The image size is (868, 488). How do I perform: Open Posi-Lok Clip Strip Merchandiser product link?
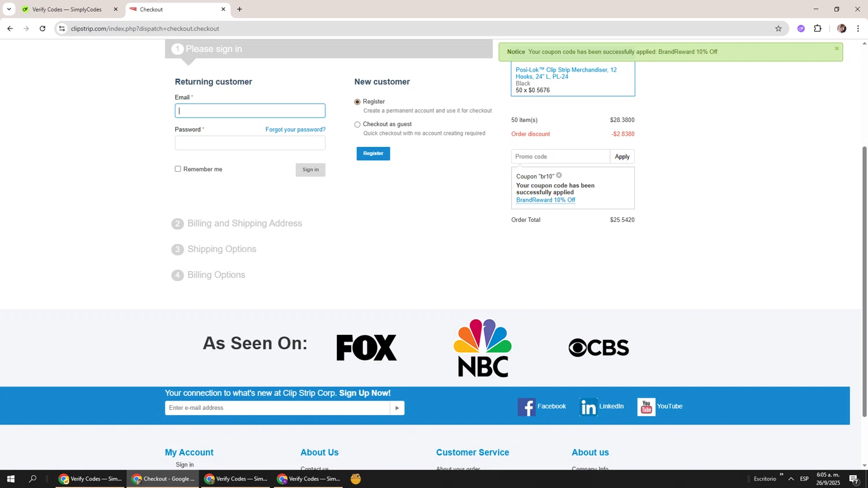click(x=566, y=73)
